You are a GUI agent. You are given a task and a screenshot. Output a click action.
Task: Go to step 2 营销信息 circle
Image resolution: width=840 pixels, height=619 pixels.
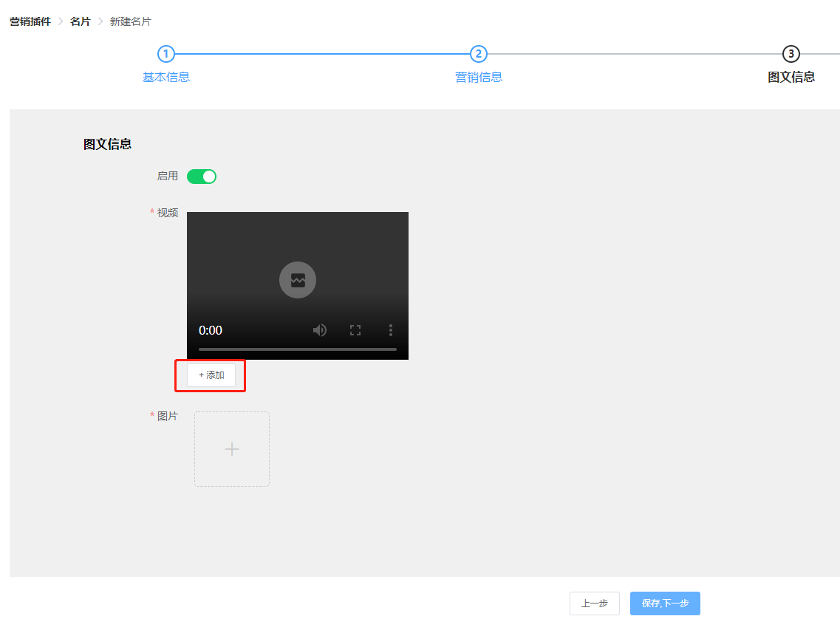point(479,54)
